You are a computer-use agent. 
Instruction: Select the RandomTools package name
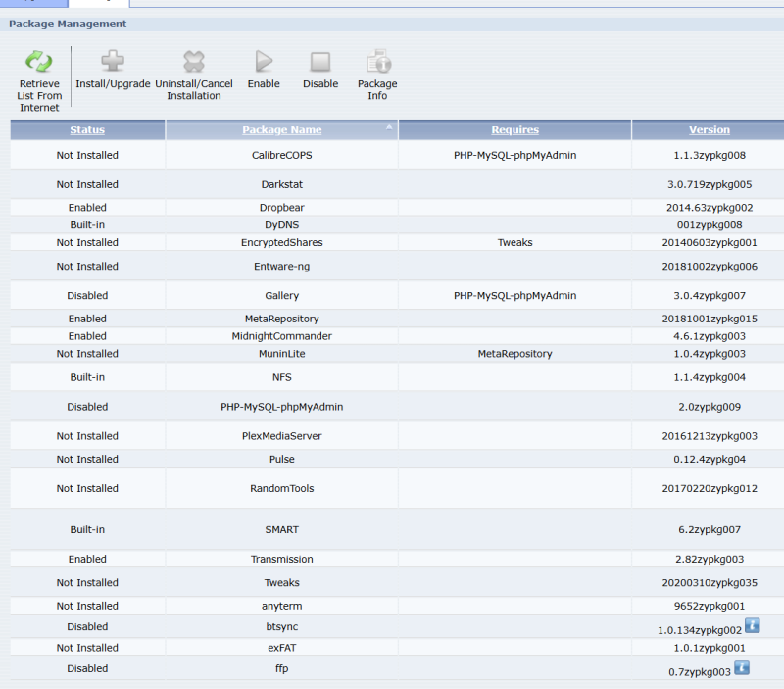tap(281, 488)
